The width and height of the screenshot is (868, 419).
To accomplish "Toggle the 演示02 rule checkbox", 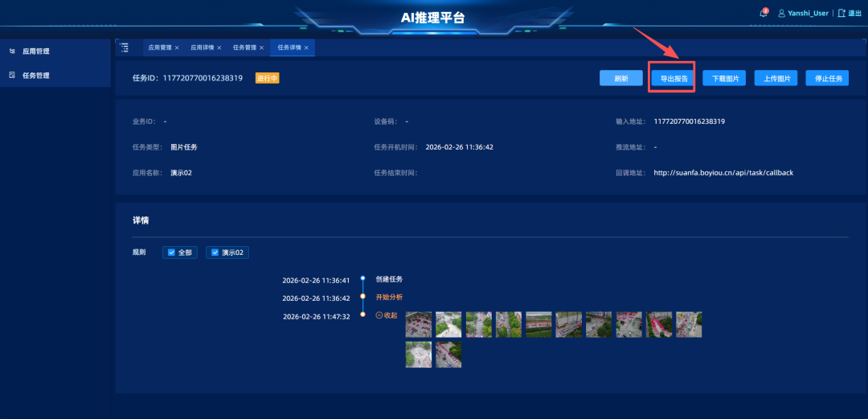I will 214,253.
